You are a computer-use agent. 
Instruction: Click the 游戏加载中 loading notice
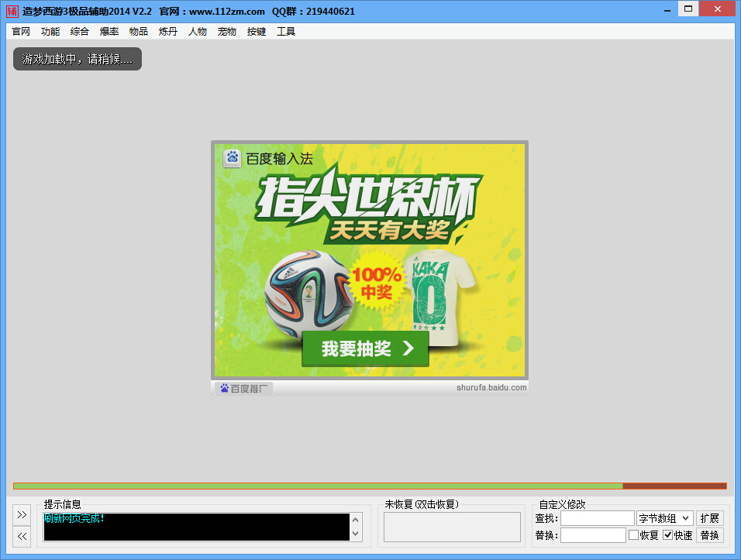tap(78, 59)
